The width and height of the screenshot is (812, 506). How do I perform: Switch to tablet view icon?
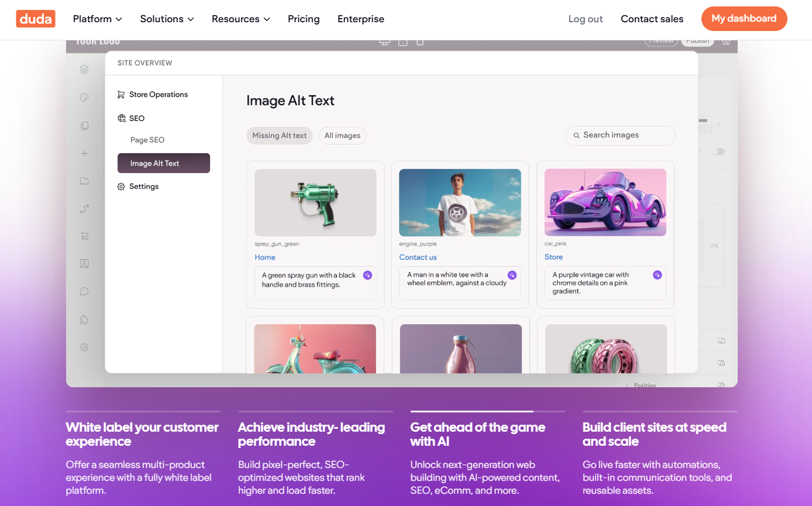(402, 42)
